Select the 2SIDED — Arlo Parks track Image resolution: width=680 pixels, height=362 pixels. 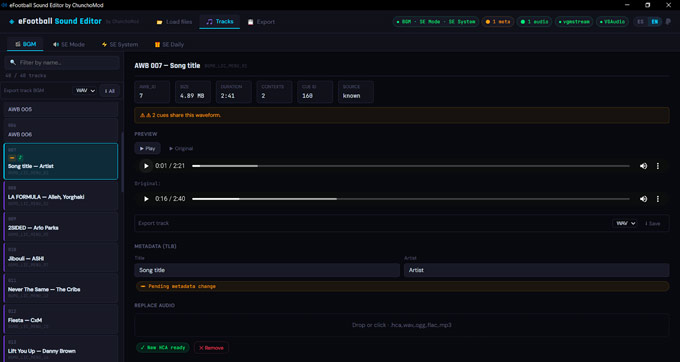[60, 227]
